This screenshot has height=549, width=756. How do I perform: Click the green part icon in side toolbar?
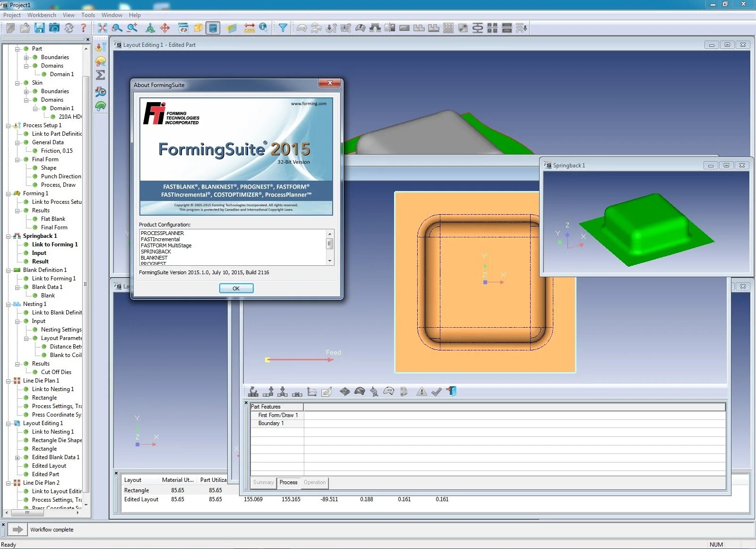[101, 106]
